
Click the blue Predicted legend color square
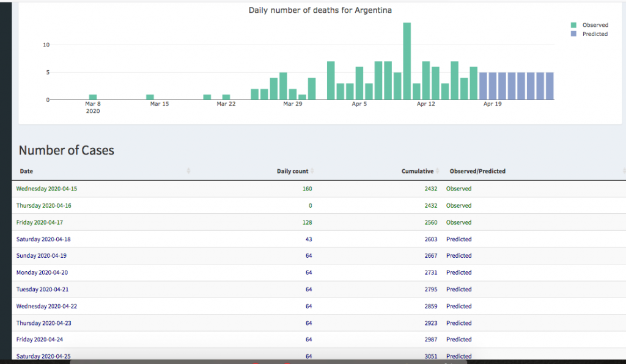573,34
